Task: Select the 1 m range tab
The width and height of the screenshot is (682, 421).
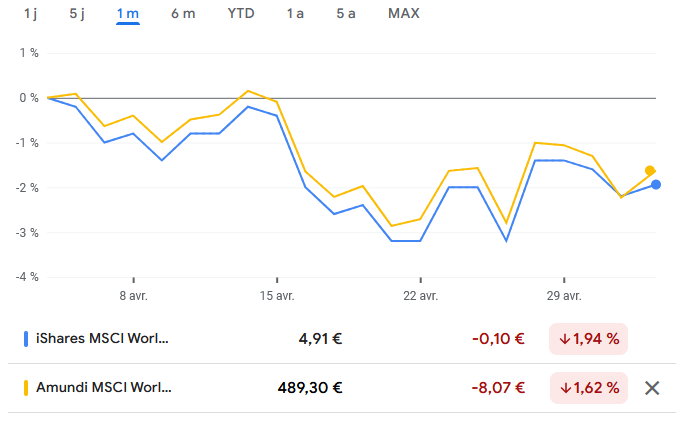Action: click(x=127, y=14)
